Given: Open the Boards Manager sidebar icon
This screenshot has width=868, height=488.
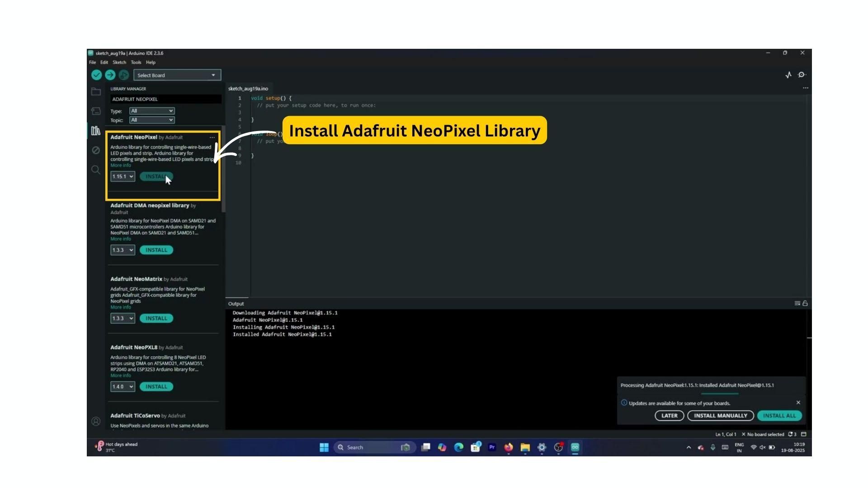Looking at the screenshot, I should 96,111.
